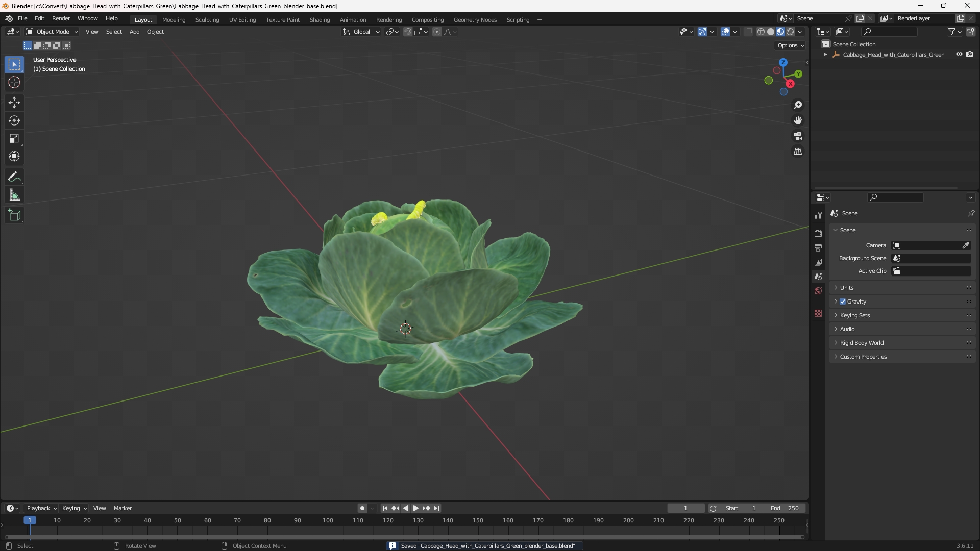This screenshot has width=980, height=551.
Task: Click the End frame 250 field
Action: coord(785,508)
